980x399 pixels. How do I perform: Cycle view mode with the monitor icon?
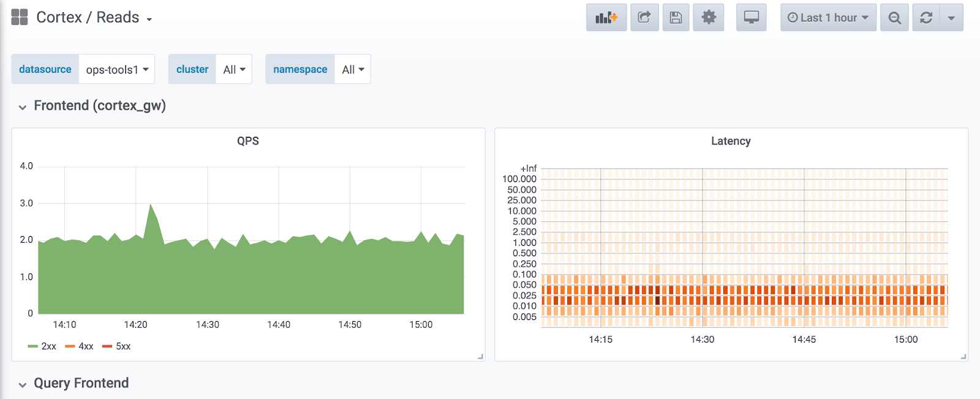752,18
